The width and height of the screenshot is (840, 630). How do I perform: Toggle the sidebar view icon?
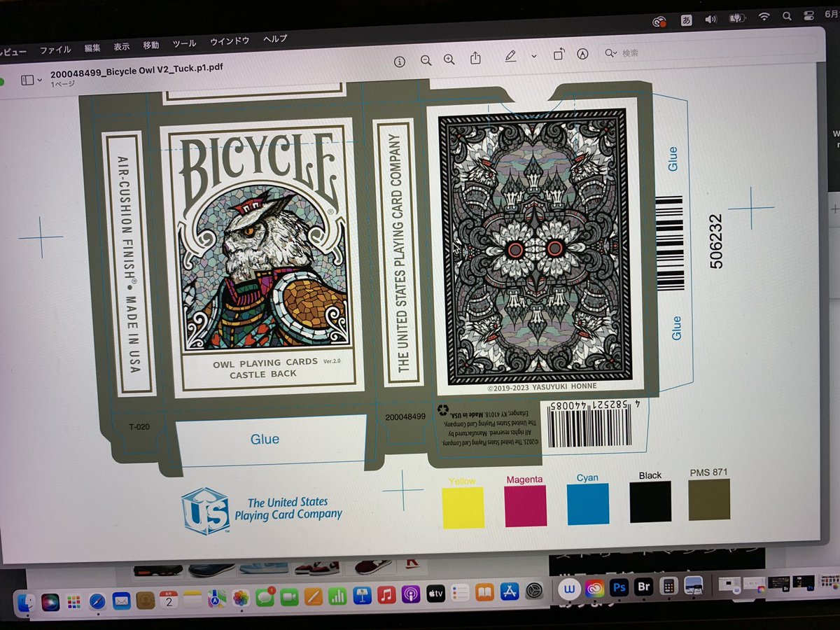tap(27, 80)
